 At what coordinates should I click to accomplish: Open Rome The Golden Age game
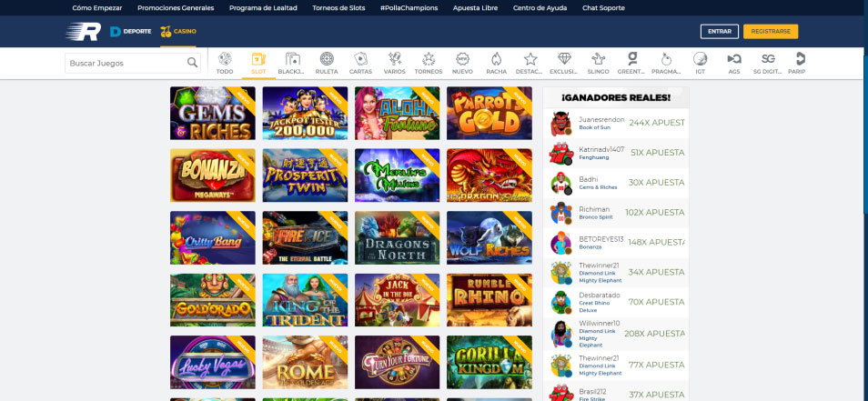coord(305,362)
